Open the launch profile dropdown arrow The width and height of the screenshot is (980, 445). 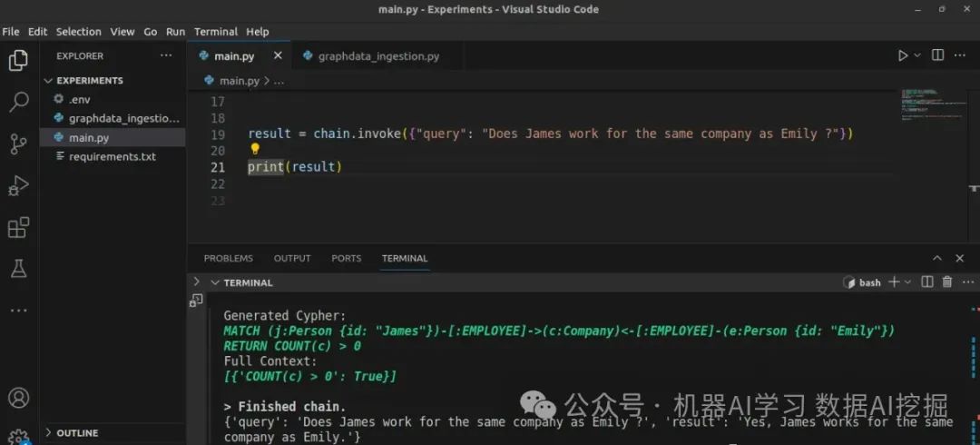pyautogui.click(x=907, y=283)
